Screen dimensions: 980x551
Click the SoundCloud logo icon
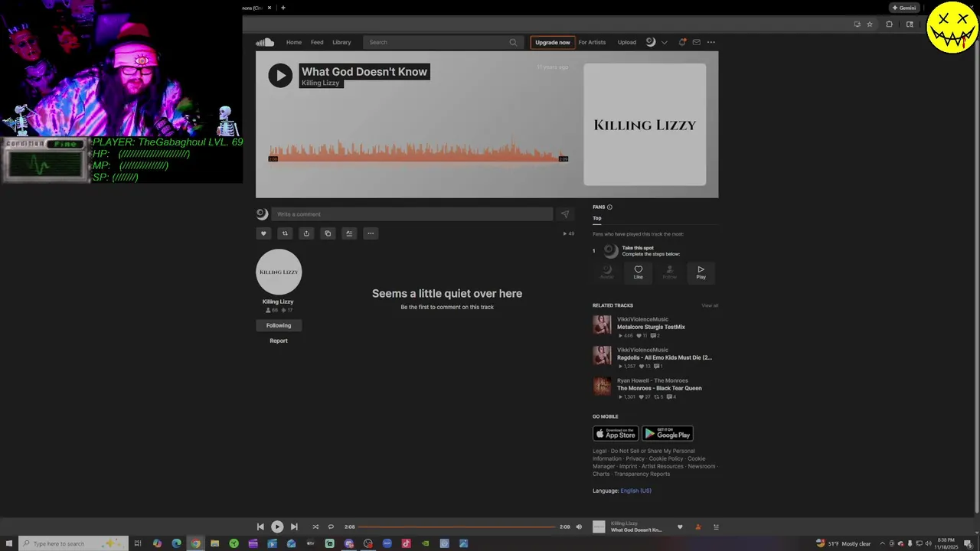pos(265,42)
